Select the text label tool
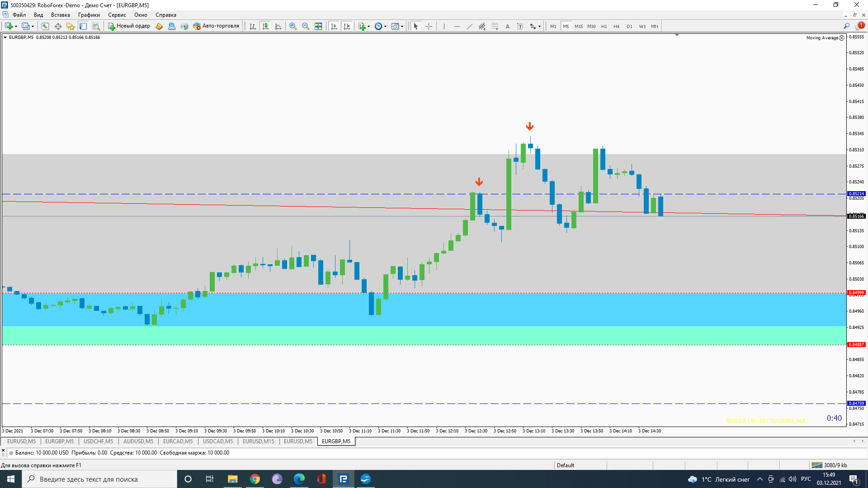The width and height of the screenshot is (868, 488). [x=520, y=26]
